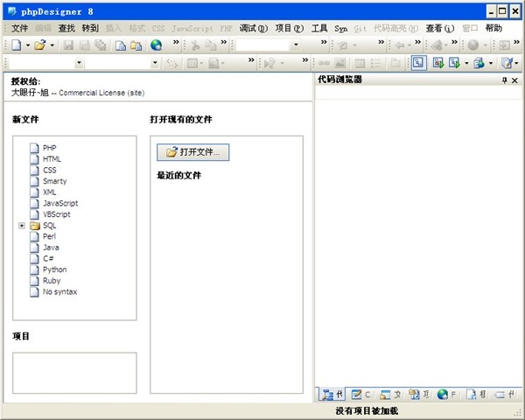Viewport: 525px width, 420px height.
Task: Click the grayed back arrow navigation icon
Action: point(400,45)
